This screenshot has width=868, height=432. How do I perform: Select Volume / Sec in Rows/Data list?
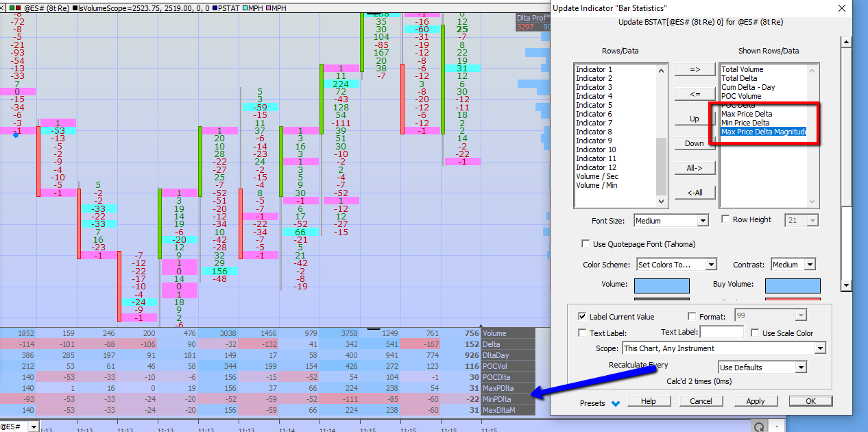tap(596, 176)
